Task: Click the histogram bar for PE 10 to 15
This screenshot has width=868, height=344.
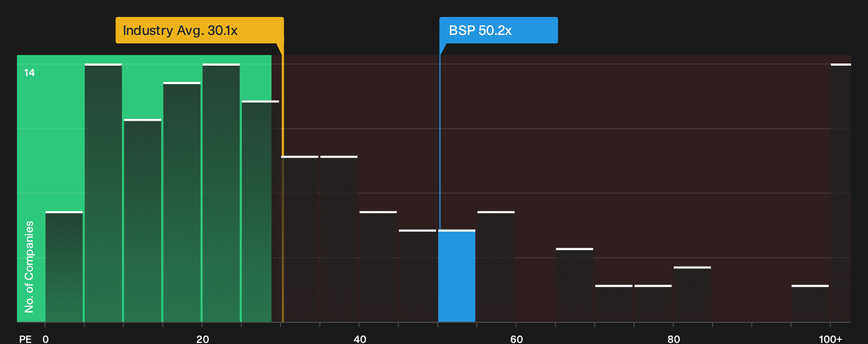Action: pyautogui.click(x=142, y=220)
